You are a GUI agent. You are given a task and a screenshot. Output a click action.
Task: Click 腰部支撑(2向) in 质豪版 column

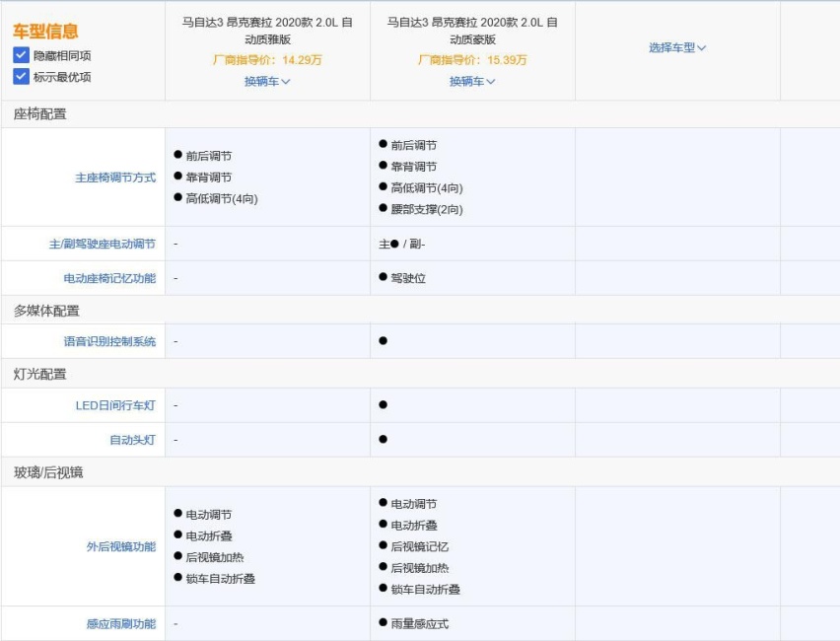click(x=427, y=209)
